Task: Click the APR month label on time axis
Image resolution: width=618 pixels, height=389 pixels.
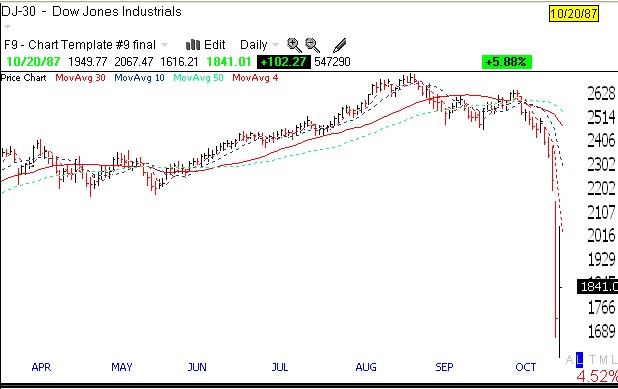Action: pos(41,367)
